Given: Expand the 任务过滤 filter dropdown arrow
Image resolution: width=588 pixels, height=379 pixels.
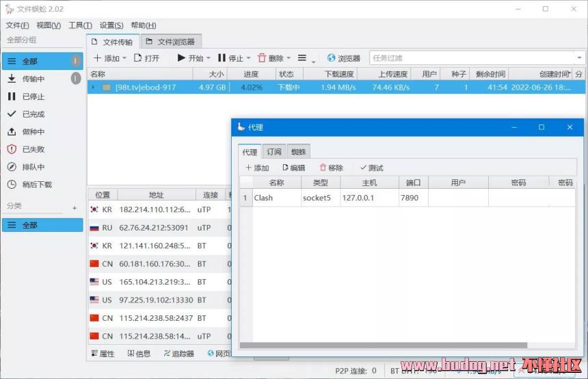Looking at the screenshot, I should tap(578, 58).
